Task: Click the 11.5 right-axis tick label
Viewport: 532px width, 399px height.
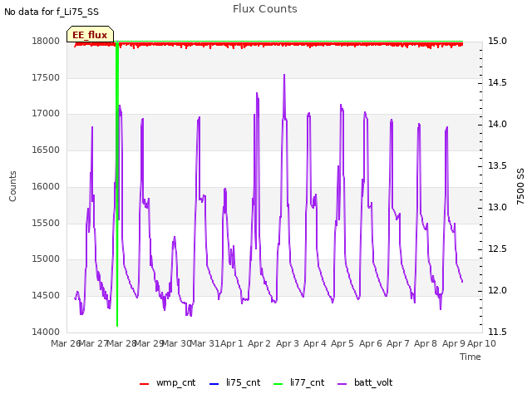Action: tap(497, 332)
